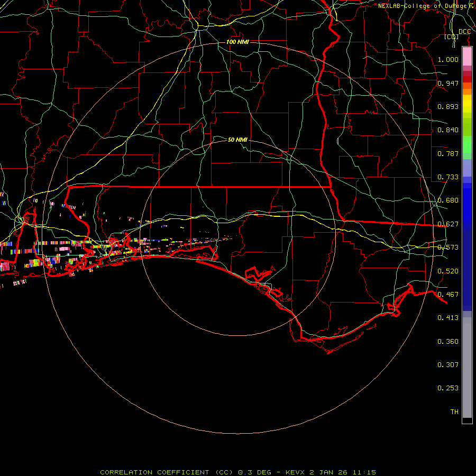Select the 0.520 value on the scale
This screenshot has height=476, width=476.
click(x=448, y=271)
